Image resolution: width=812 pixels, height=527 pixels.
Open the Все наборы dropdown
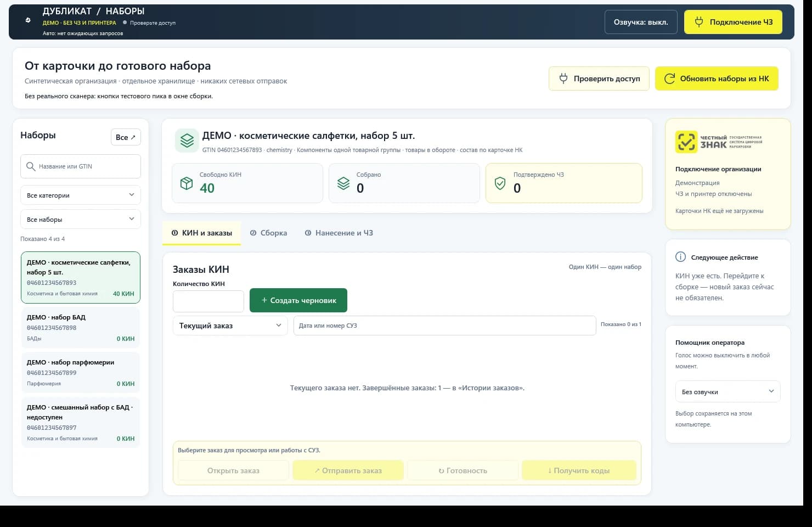tap(81, 219)
